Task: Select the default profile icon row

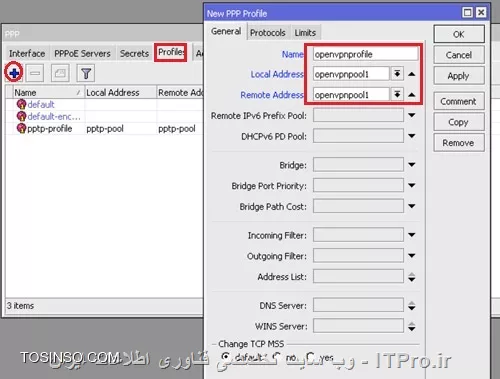Action: 21,104
